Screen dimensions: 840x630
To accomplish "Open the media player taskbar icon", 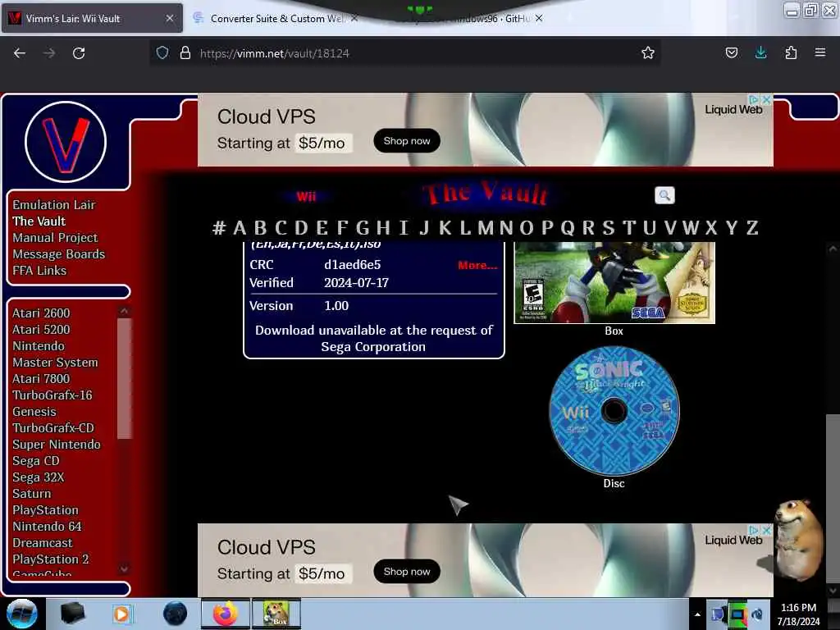I will [121, 614].
